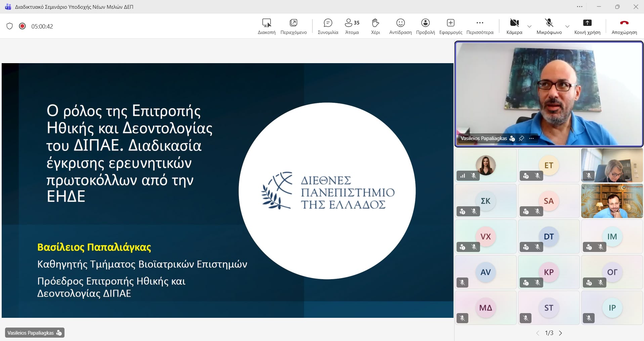Screen dimensions: 644x341
Task: Click the muted mic icon on DT tile
Action: tap(538, 247)
